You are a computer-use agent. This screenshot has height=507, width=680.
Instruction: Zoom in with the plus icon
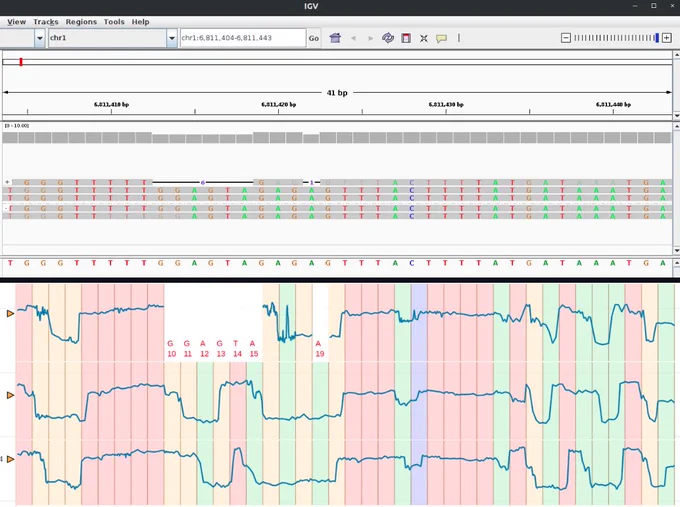tap(667, 38)
